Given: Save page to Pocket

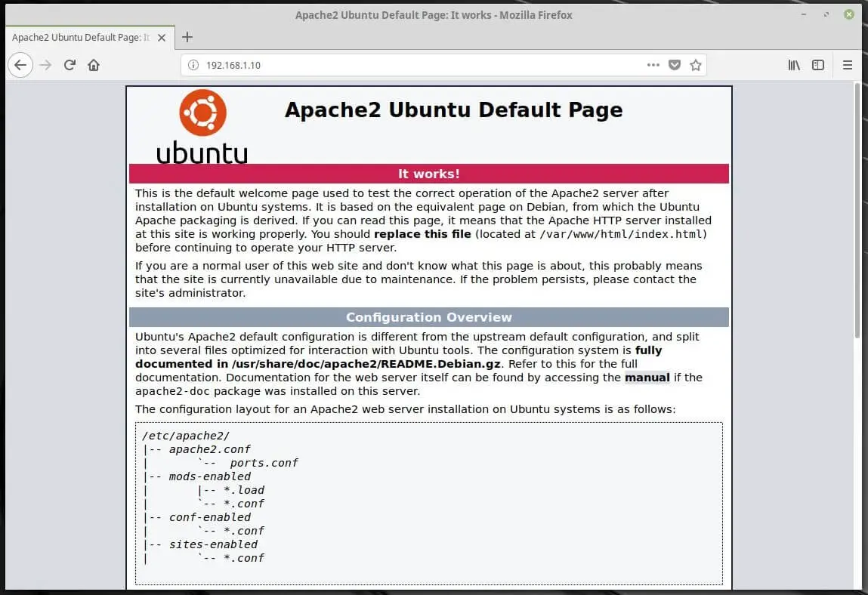Looking at the screenshot, I should (675, 65).
